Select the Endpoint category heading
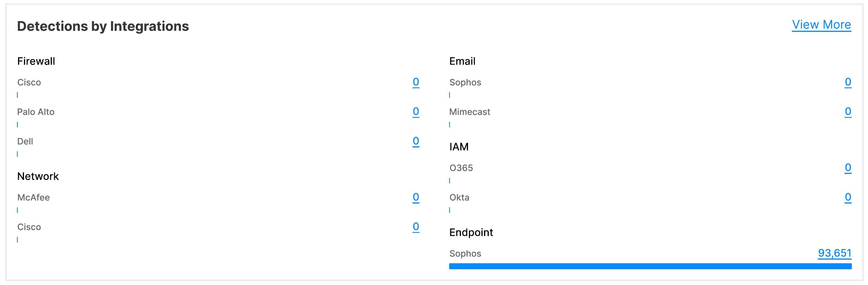This screenshot has height=285, width=868. 471,232
